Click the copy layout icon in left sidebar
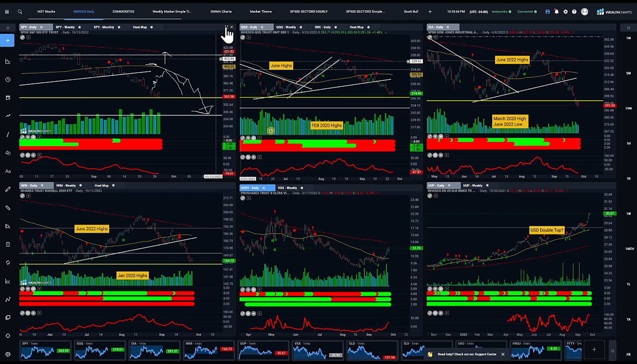 click(8, 317)
